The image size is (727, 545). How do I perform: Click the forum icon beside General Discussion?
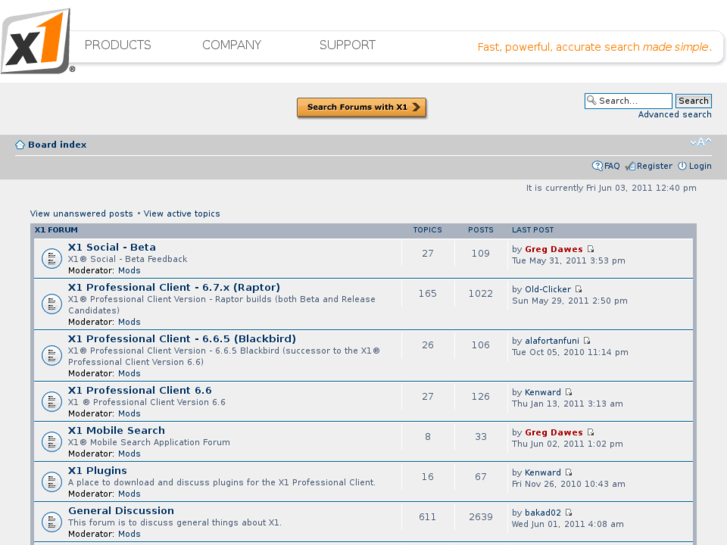pos(51,522)
